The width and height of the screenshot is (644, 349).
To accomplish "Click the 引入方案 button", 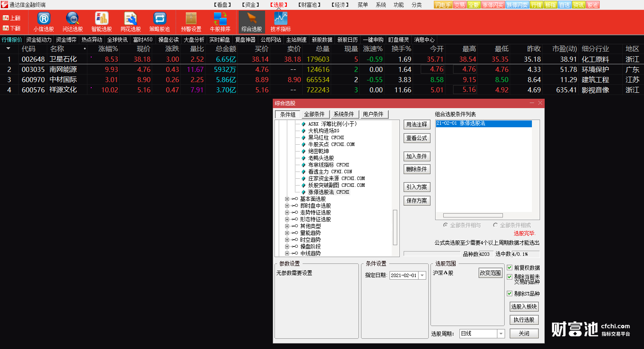I will click(x=417, y=187).
